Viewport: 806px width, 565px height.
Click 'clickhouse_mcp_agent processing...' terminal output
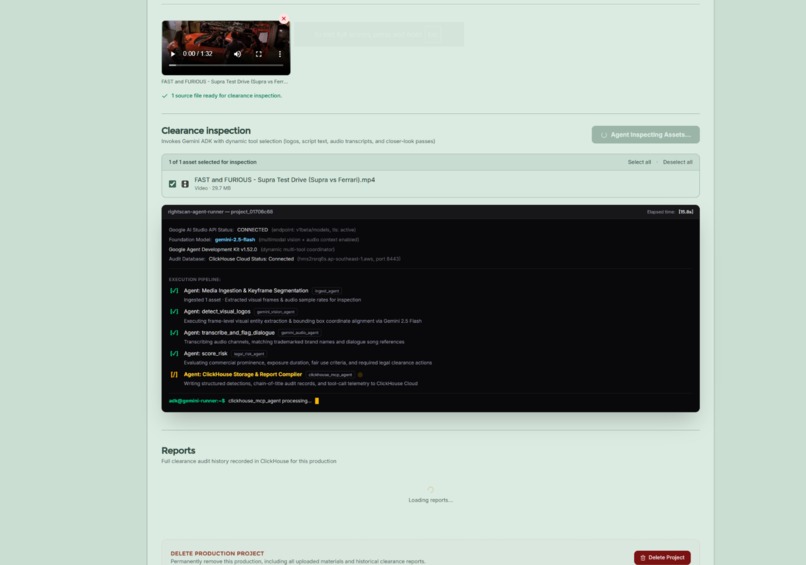269,401
